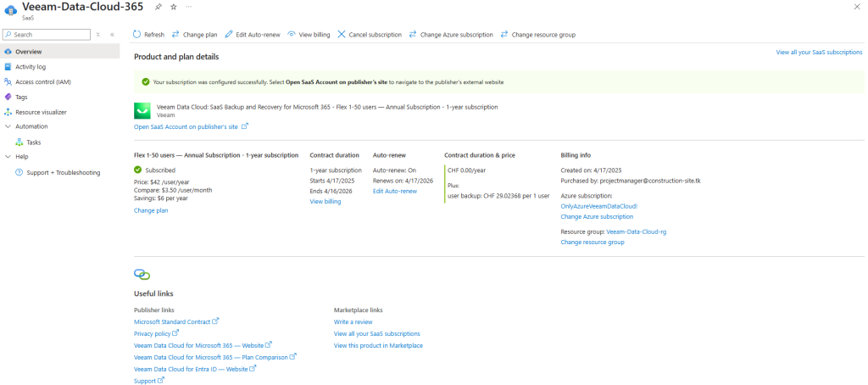Screen dimensions: 868x385
Task: Collapse the sidebar menu with double chevron
Action: (x=112, y=35)
